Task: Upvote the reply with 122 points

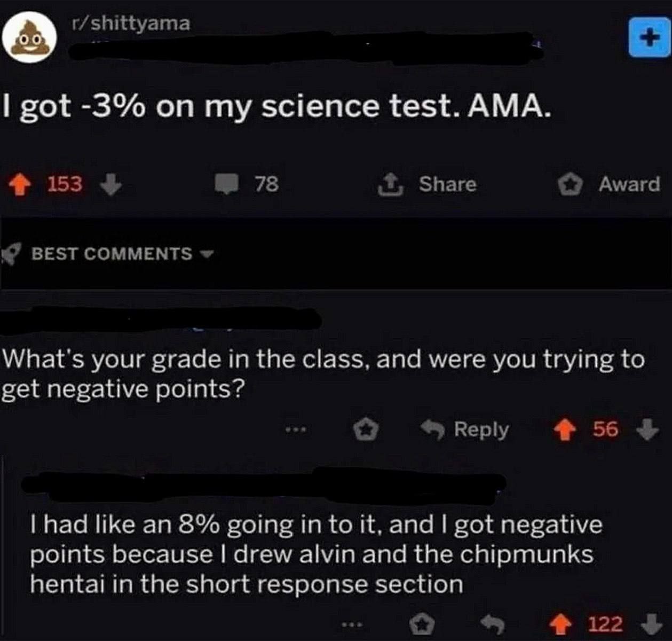Action: (x=561, y=623)
